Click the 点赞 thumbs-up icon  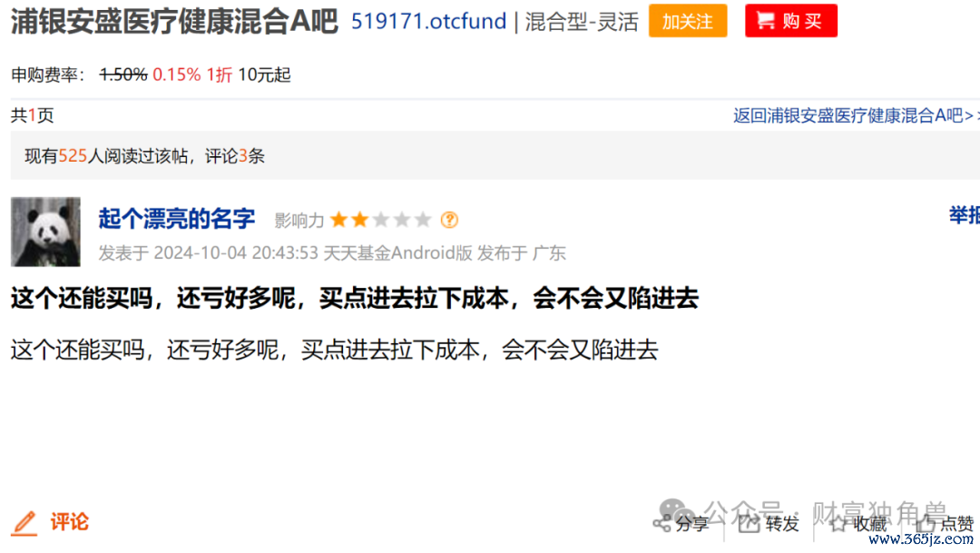point(926,524)
